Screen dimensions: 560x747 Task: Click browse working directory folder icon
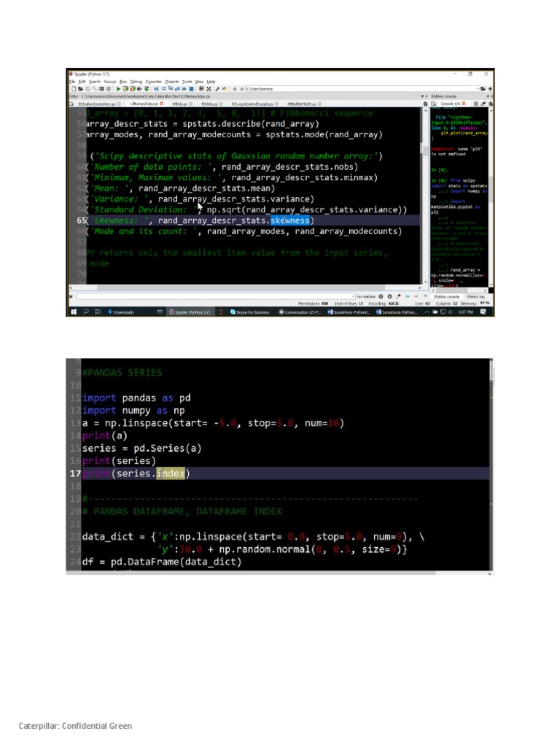(x=483, y=88)
